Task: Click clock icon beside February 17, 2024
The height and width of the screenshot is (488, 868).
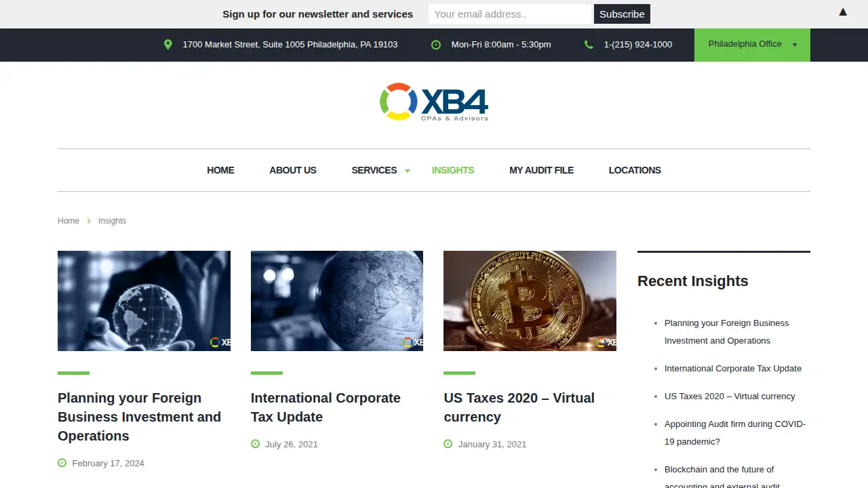Action: click(62, 463)
